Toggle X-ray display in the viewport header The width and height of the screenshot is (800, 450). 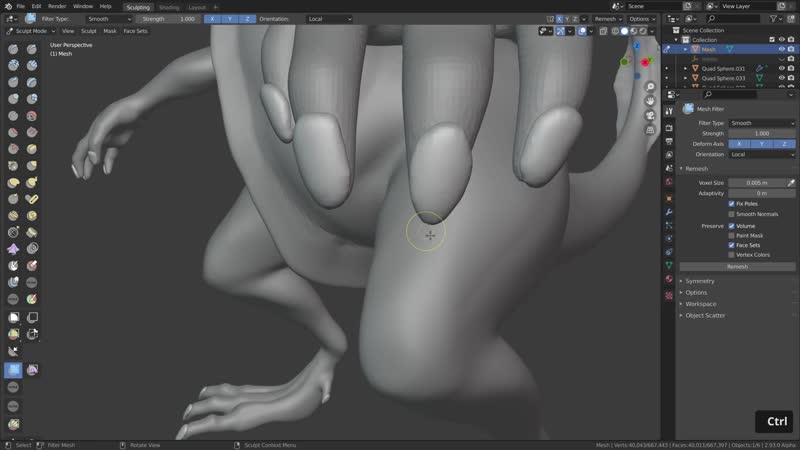coord(604,31)
